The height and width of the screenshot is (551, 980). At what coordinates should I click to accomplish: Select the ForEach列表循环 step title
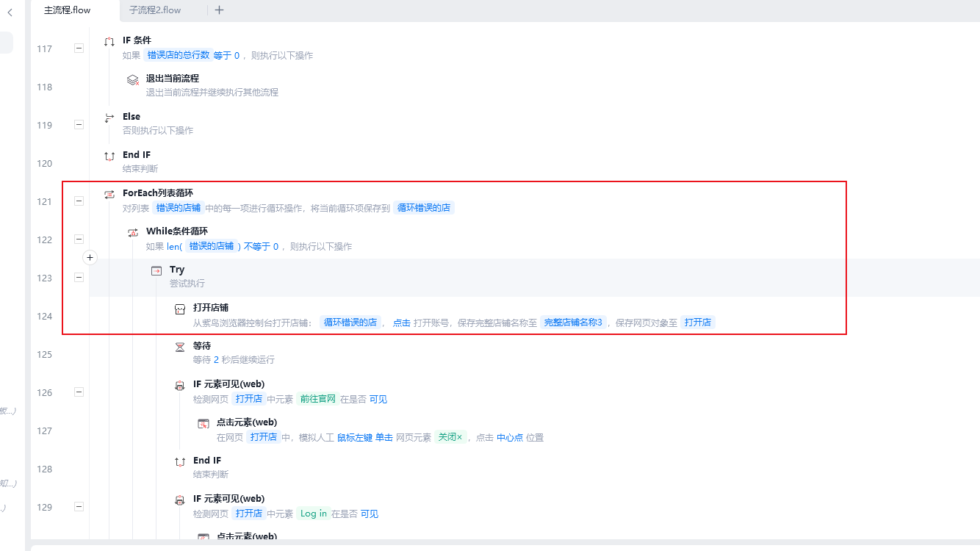tap(158, 192)
